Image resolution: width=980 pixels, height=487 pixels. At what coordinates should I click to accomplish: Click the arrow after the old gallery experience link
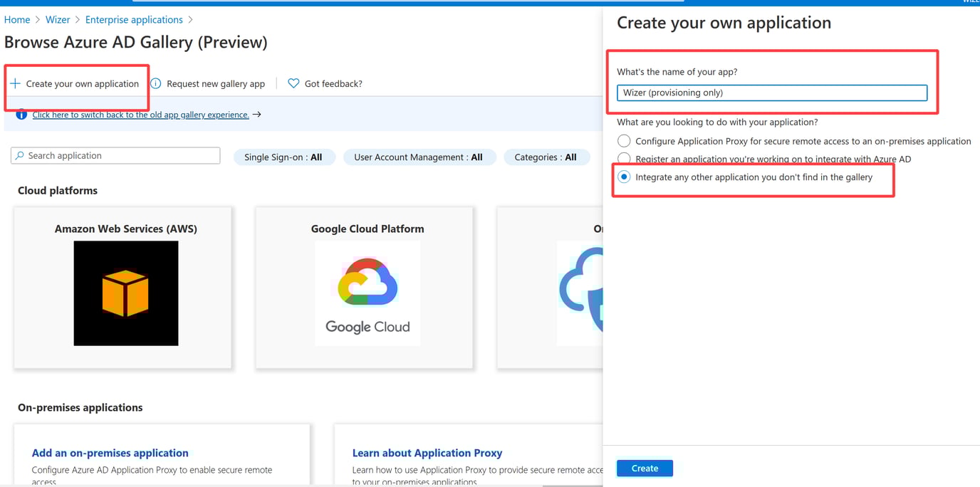[x=257, y=114]
